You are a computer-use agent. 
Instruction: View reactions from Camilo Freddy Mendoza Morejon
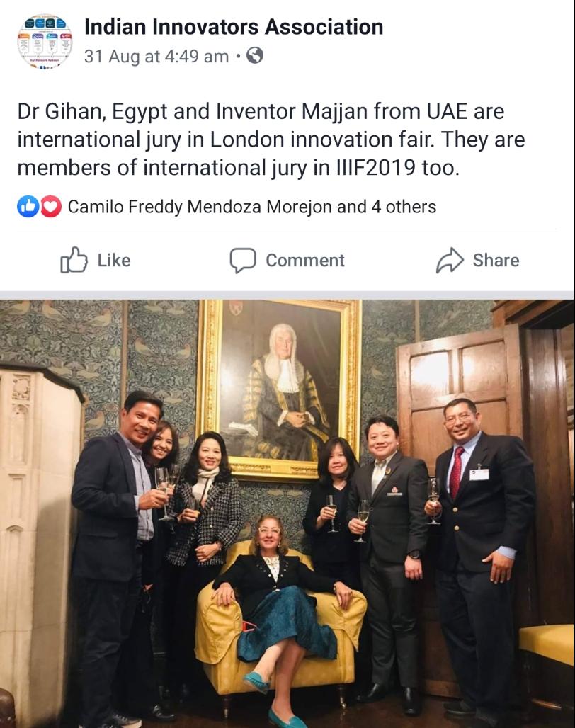[x=200, y=207]
